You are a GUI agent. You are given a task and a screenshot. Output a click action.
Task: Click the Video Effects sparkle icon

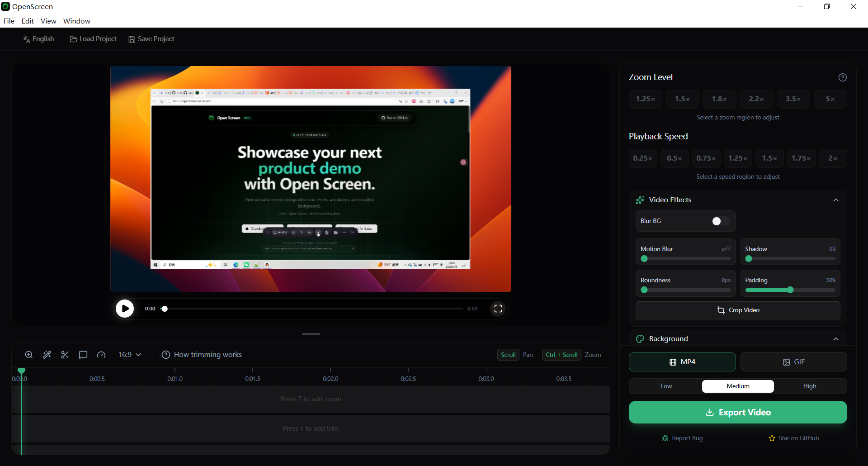tap(640, 200)
